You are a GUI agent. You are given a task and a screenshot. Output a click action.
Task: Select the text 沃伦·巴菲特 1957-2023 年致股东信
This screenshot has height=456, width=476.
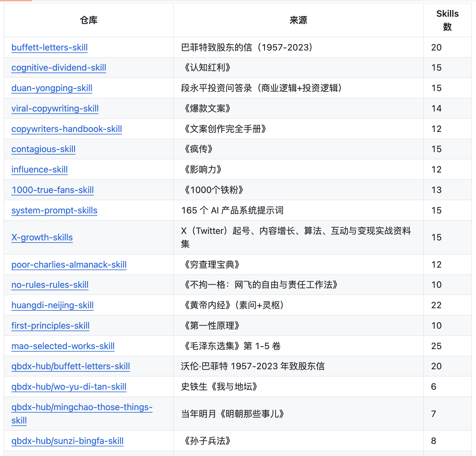point(253,366)
